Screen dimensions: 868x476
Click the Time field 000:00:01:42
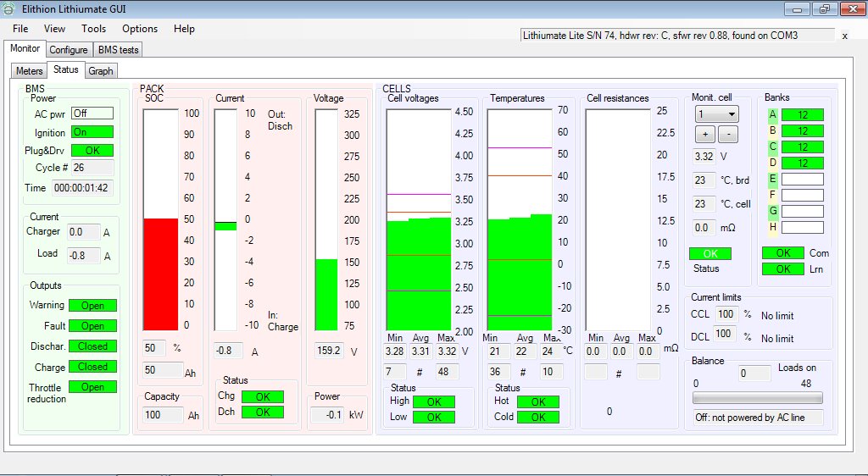coord(82,188)
